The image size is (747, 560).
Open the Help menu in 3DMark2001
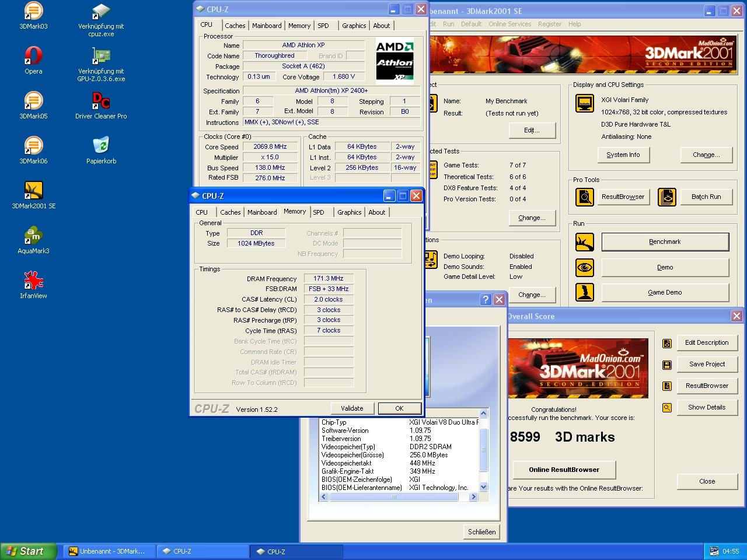(574, 24)
